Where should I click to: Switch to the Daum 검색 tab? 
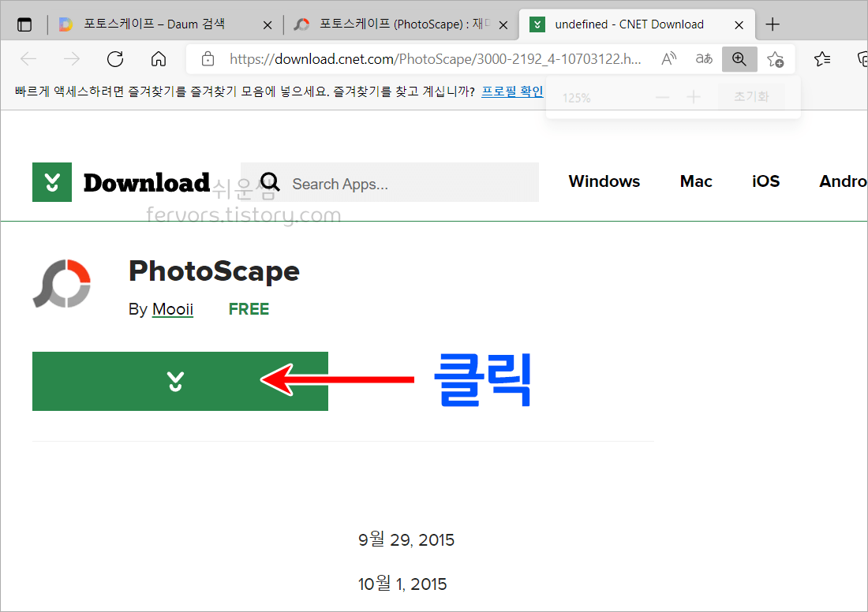tap(155, 24)
